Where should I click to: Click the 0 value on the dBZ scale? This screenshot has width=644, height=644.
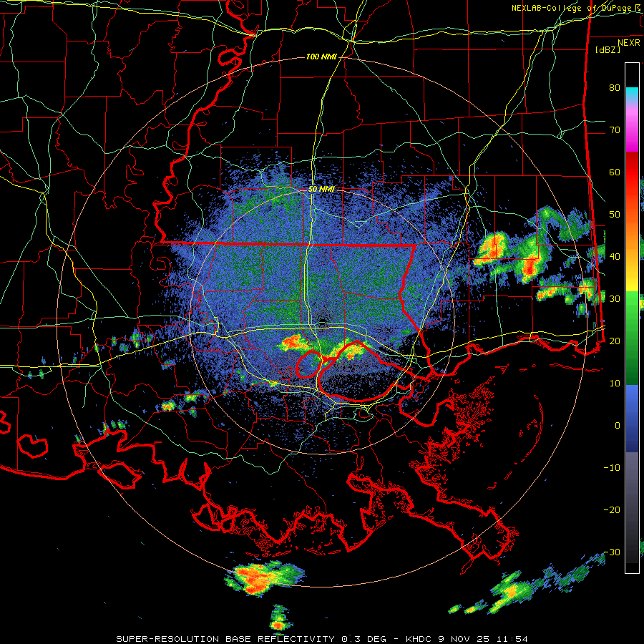coord(618,426)
